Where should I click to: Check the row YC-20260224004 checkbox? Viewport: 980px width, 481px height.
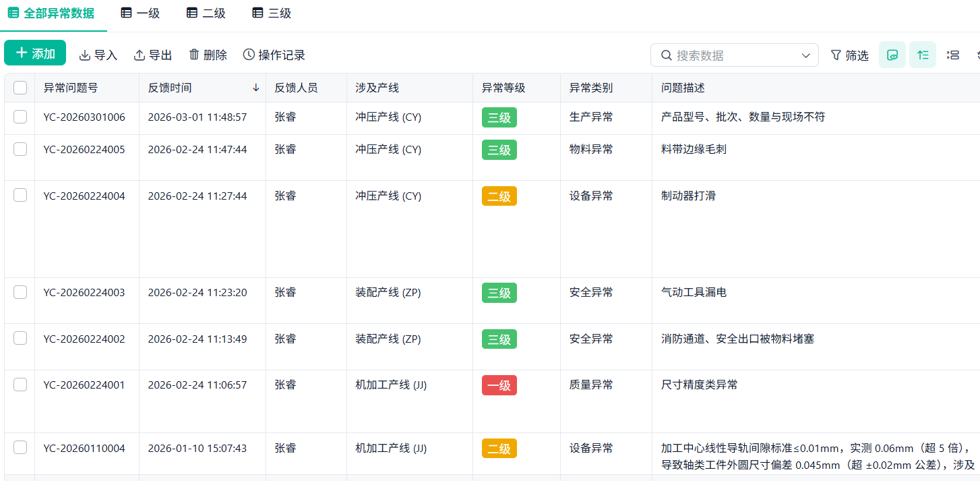click(x=20, y=195)
